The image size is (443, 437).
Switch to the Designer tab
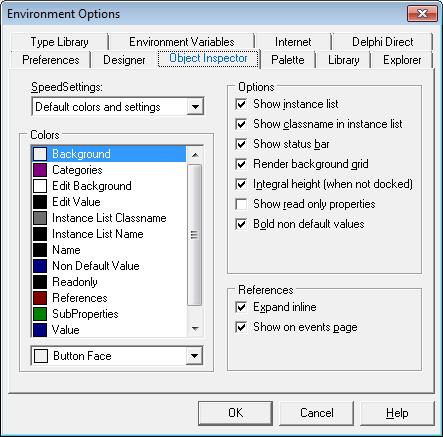tap(124, 60)
